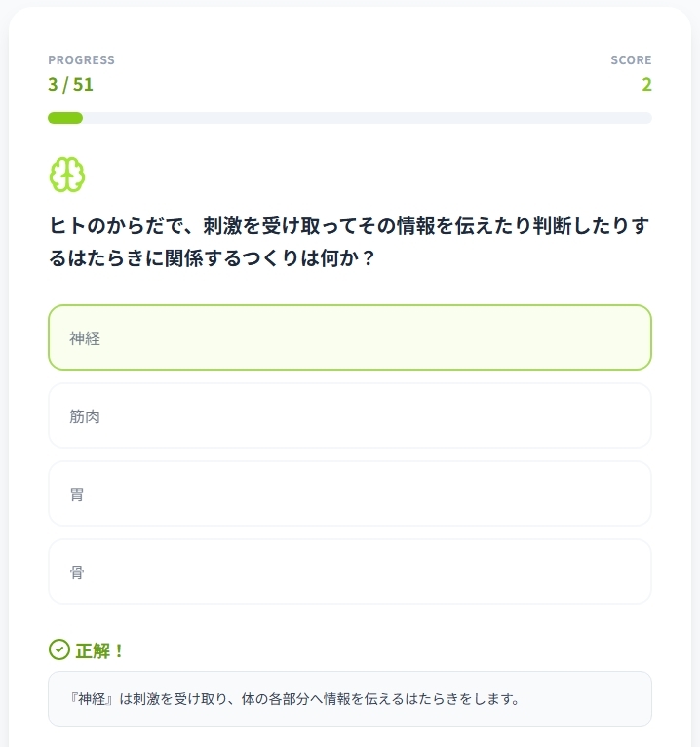Select the 神経 answer option

tap(349, 337)
